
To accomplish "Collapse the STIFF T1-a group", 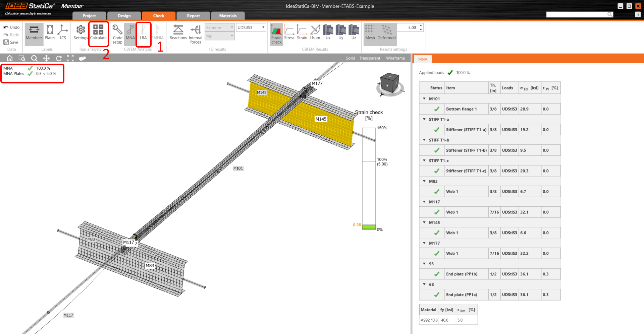I will 424,120.
